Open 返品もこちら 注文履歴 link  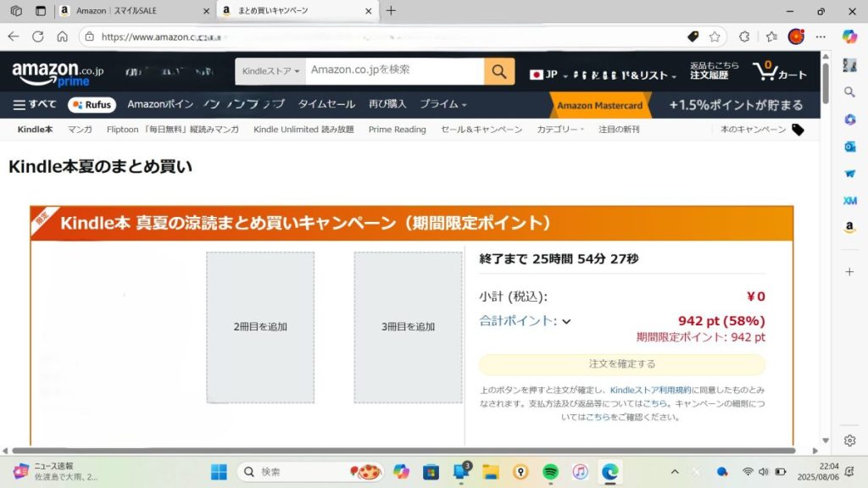[714, 70]
